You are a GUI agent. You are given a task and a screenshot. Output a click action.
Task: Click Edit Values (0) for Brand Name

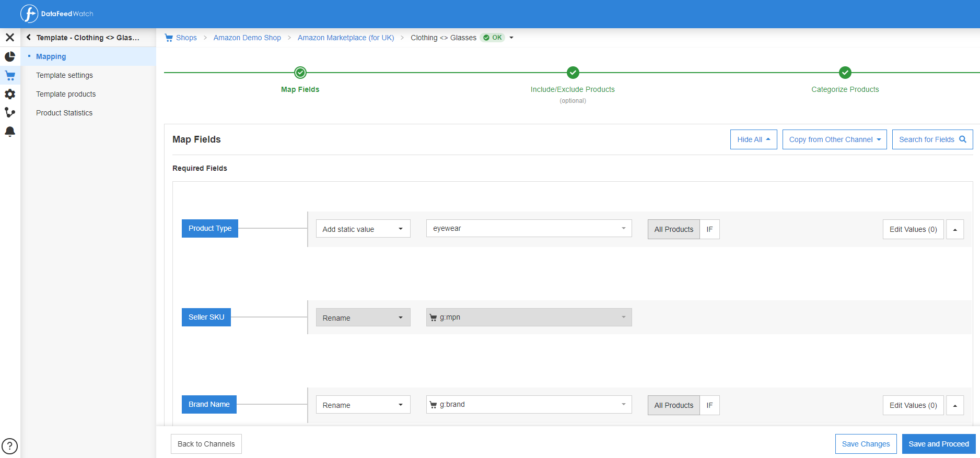913,405
